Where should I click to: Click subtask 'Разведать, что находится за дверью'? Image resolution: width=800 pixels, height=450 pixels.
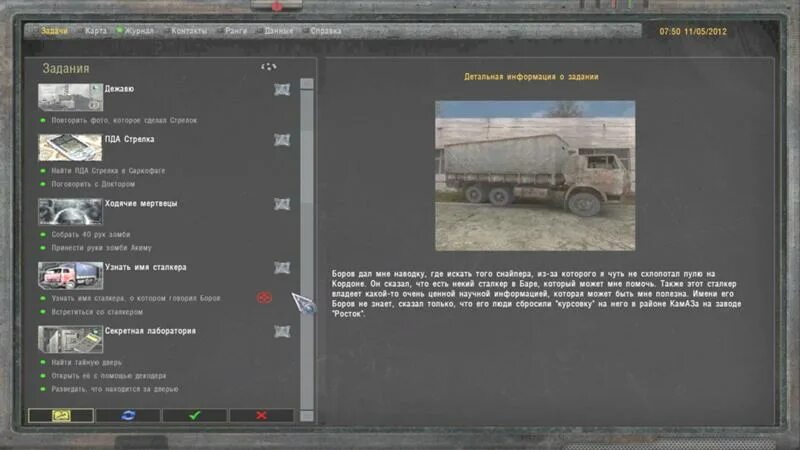tap(115, 389)
